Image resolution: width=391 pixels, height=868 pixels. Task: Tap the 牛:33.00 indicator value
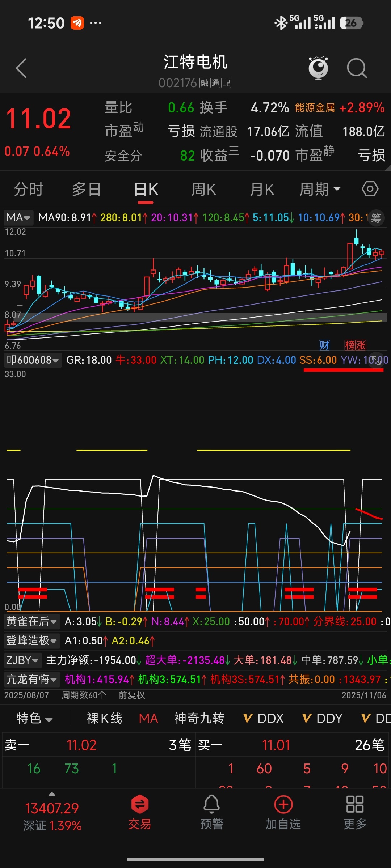136,360
